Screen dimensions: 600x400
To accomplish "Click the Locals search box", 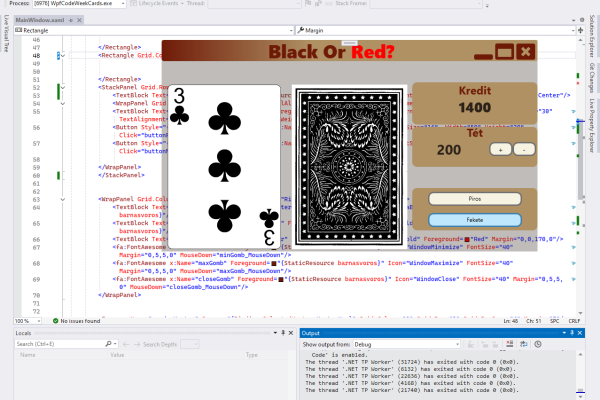I will [x=55, y=344].
